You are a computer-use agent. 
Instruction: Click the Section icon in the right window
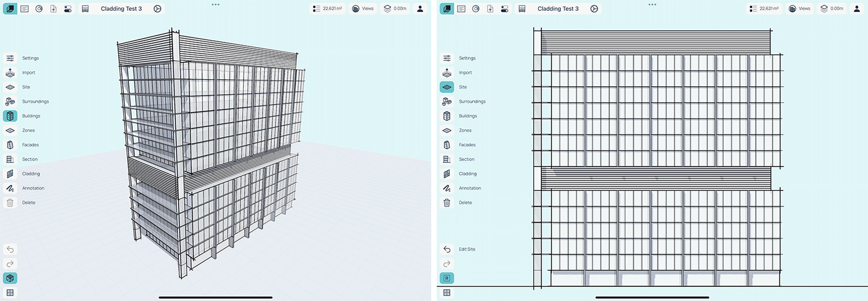pyautogui.click(x=447, y=159)
